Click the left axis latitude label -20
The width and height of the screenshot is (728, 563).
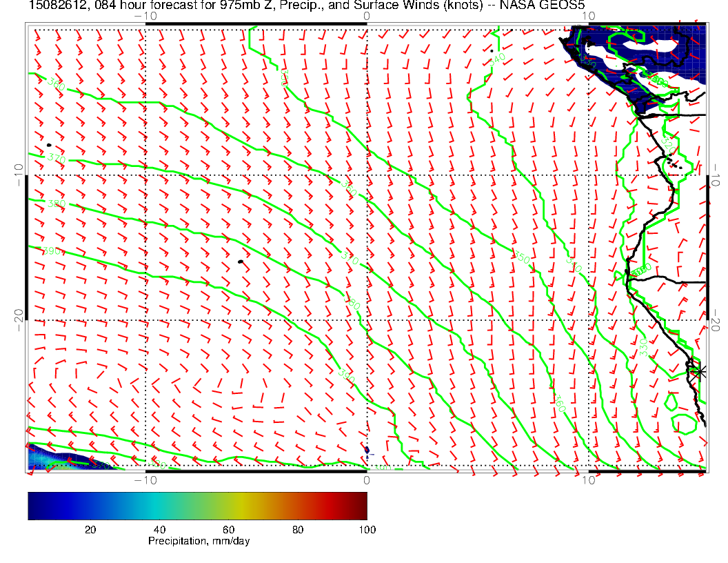(x=18, y=319)
